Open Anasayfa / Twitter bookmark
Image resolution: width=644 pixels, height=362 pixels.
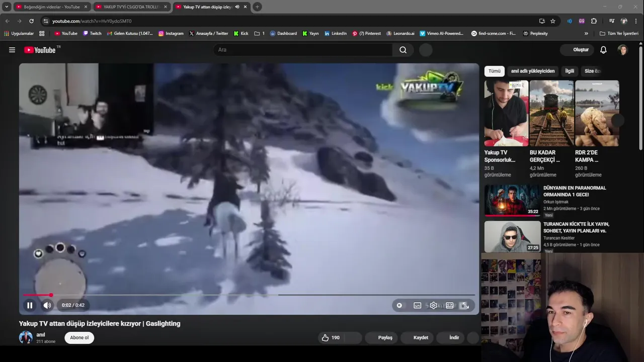[208, 34]
